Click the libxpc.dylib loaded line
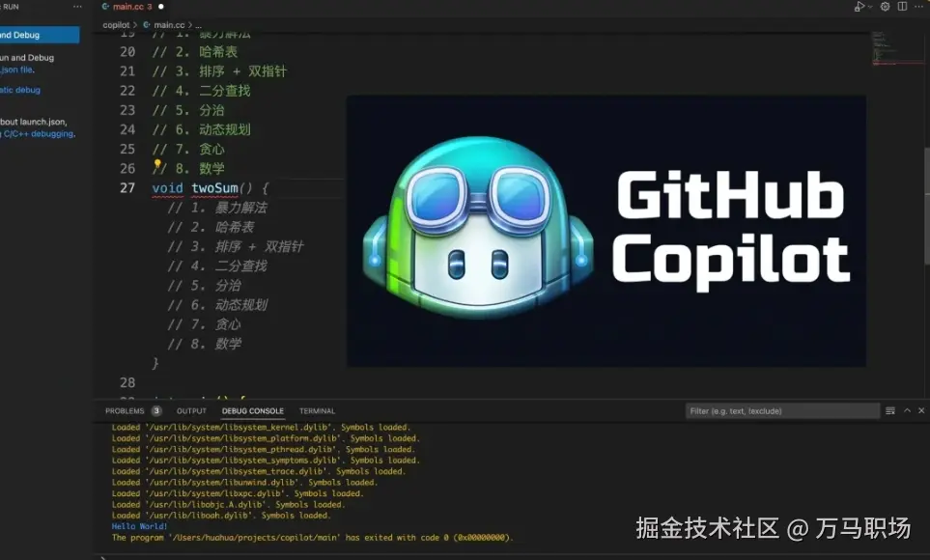930x560 pixels. (238, 493)
